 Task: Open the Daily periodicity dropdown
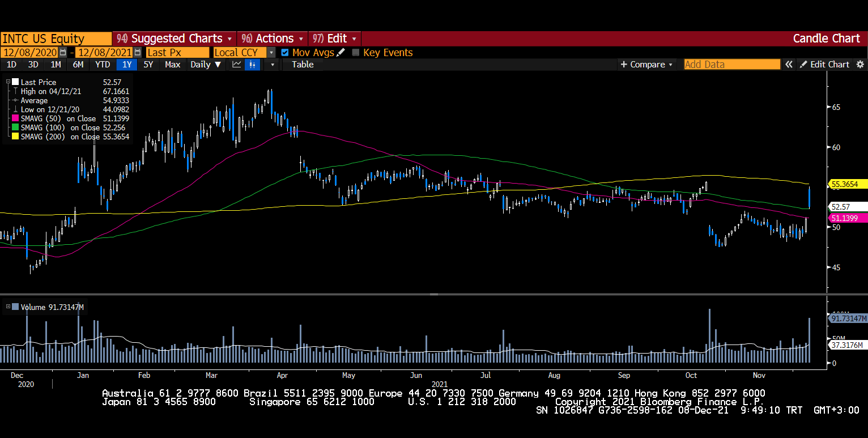point(206,65)
